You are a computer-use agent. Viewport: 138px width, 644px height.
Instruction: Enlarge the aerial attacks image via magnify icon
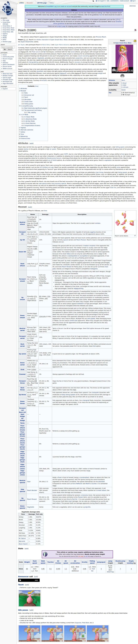coord(135,236)
